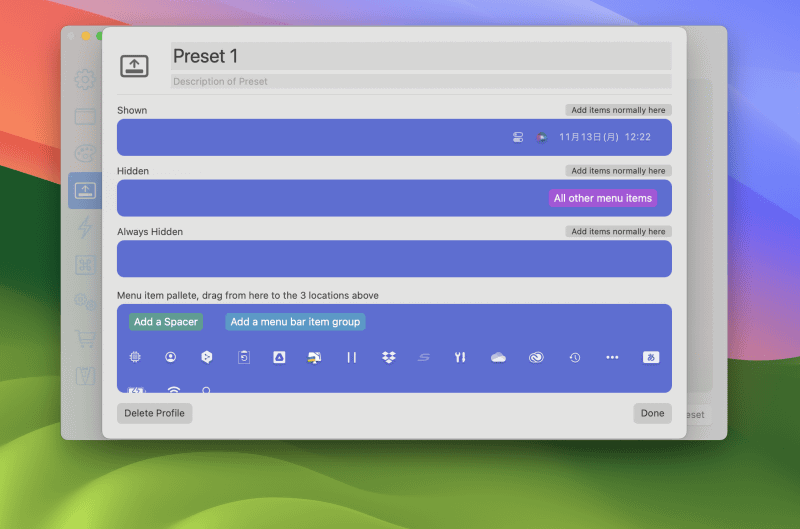The image size is (800, 529).
Task: Select the All other menu items tag
Action: [x=603, y=198]
